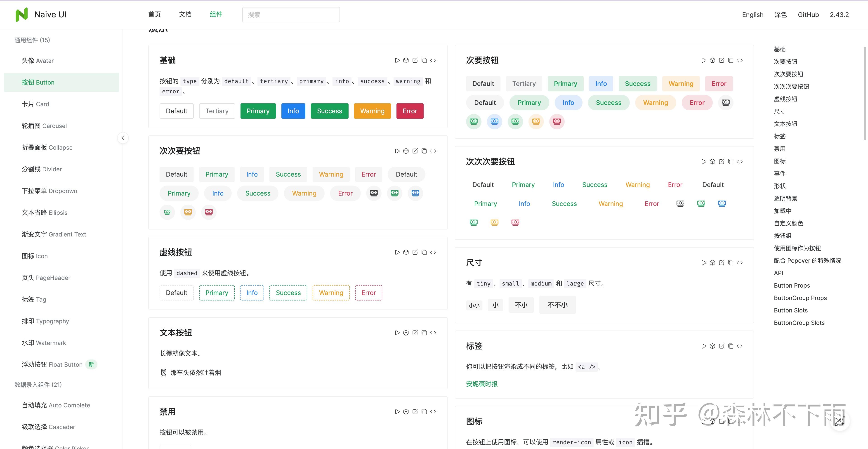Image resolution: width=868 pixels, height=449 pixels.
Task: Open the 安妮薇时报 link
Action: click(x=481, y=384)
